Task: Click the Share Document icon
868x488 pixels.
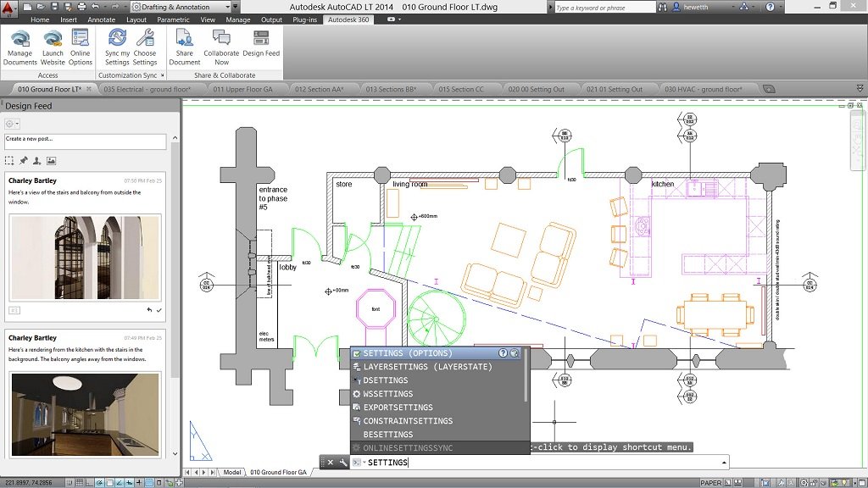Action: (x=184, y=39)
